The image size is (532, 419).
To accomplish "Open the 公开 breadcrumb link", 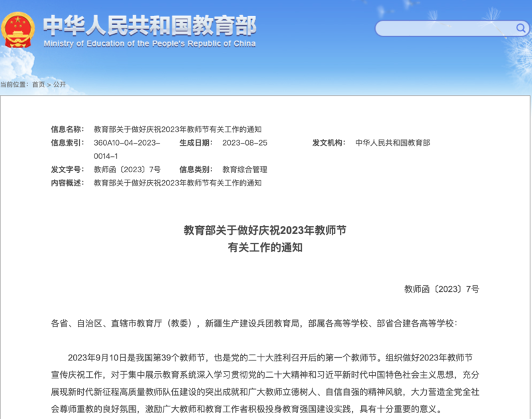I will pyautogui.click(x=59, y=84).
